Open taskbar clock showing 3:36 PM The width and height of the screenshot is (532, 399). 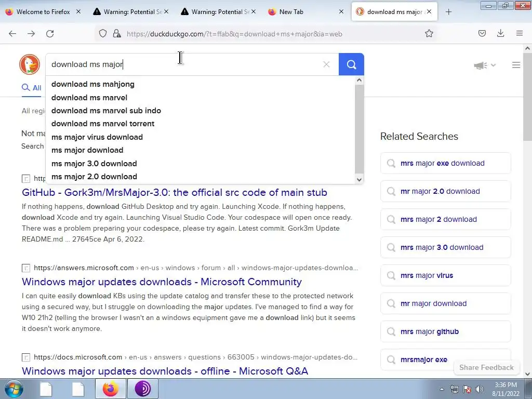(506, 389)
